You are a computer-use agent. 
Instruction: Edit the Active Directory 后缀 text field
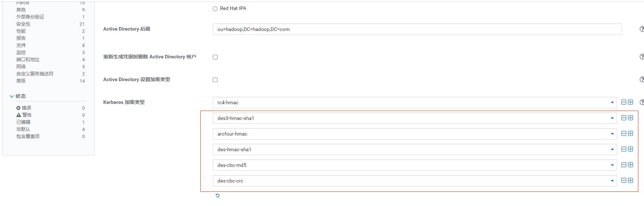coord(417,29)
